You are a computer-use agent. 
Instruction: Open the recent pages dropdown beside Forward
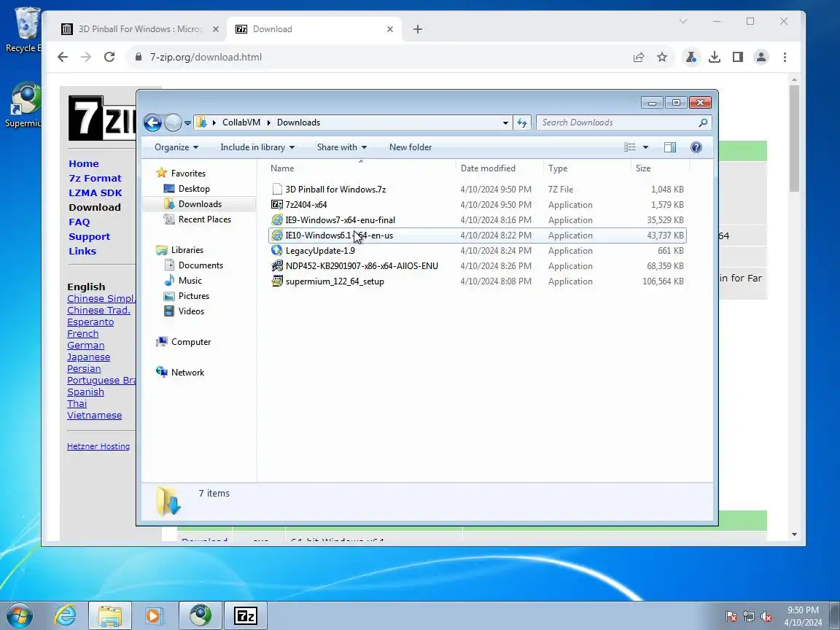click(187, 123)
